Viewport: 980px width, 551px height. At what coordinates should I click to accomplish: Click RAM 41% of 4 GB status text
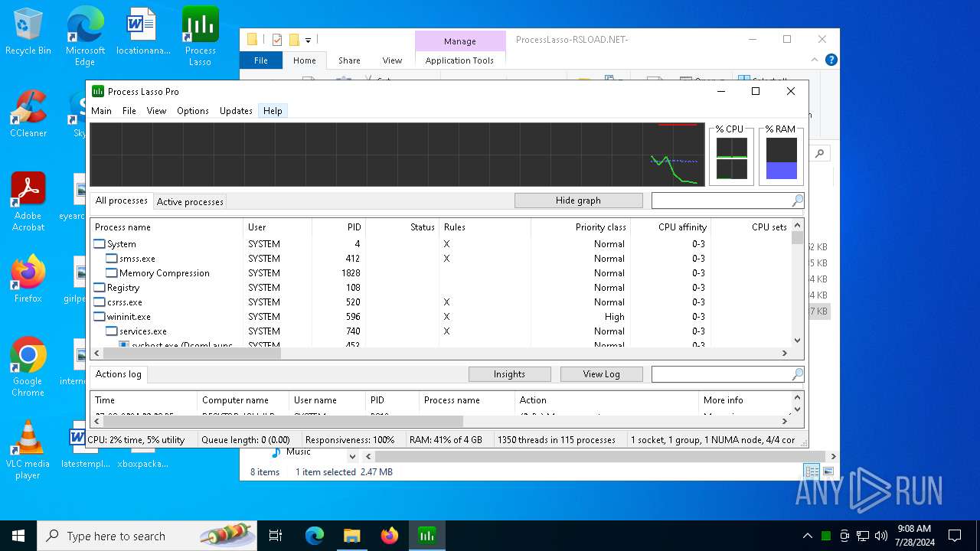(446, 440)
